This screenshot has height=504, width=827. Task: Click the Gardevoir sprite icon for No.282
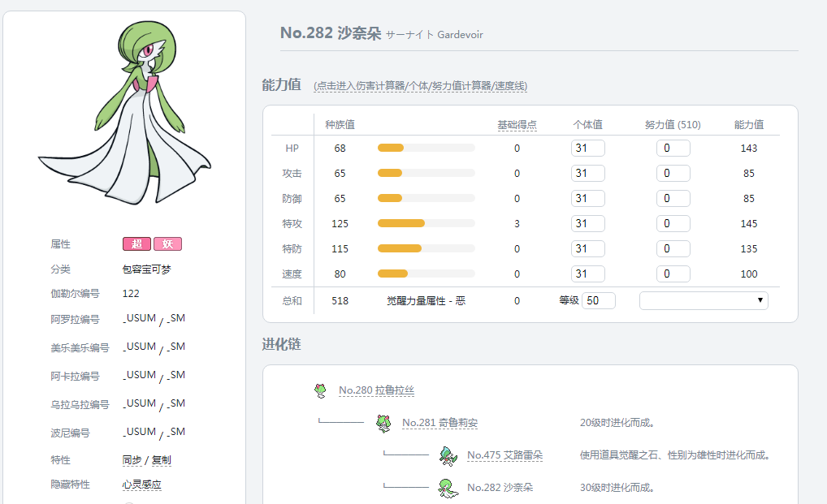448,489
